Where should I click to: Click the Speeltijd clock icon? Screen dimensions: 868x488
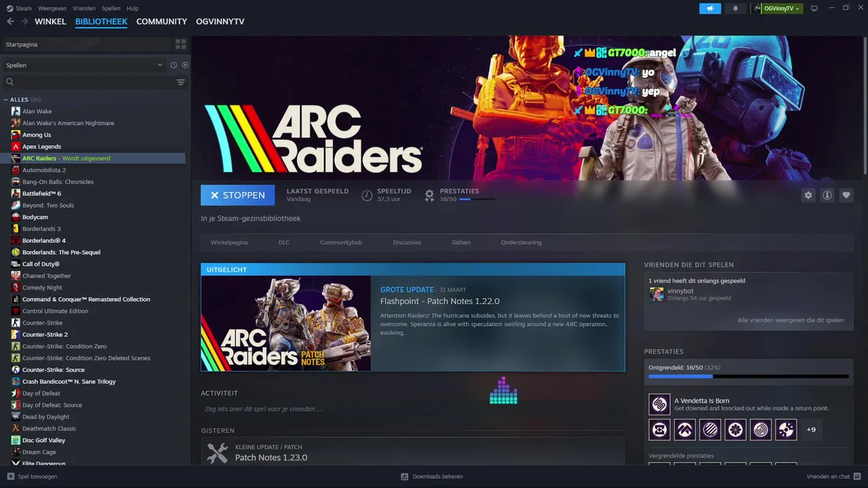(367, 195)
